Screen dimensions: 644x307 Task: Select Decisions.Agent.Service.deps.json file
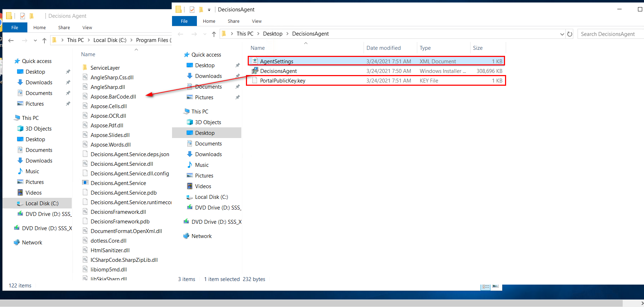pos(130,154)
